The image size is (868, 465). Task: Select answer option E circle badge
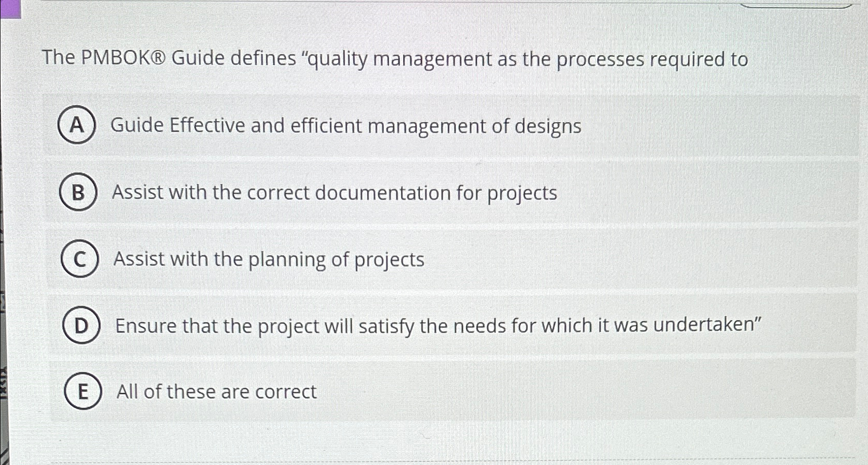coord(83,392)
